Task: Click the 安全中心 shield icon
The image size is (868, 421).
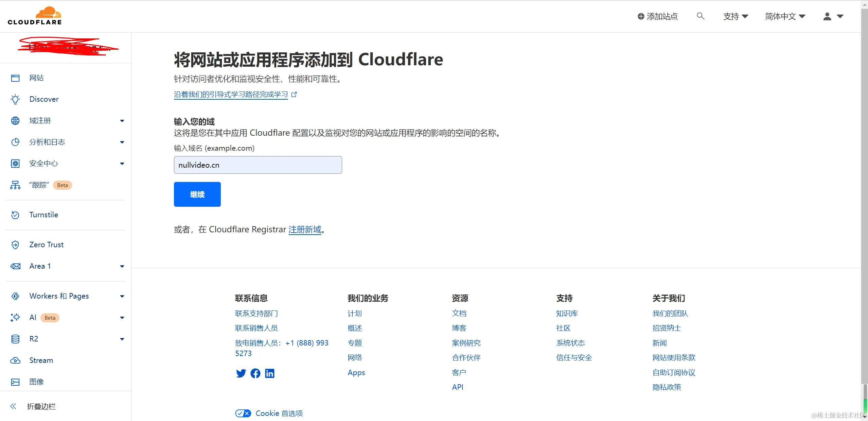Action: tap(15, 164)
